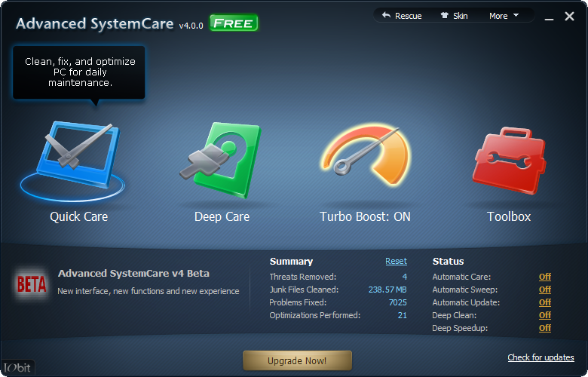
Task: Enable Deep Speedup option
Action: coord(544,329)
